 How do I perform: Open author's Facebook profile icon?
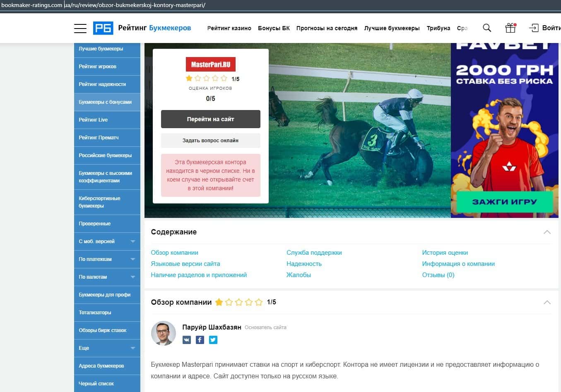pos(200,340)
